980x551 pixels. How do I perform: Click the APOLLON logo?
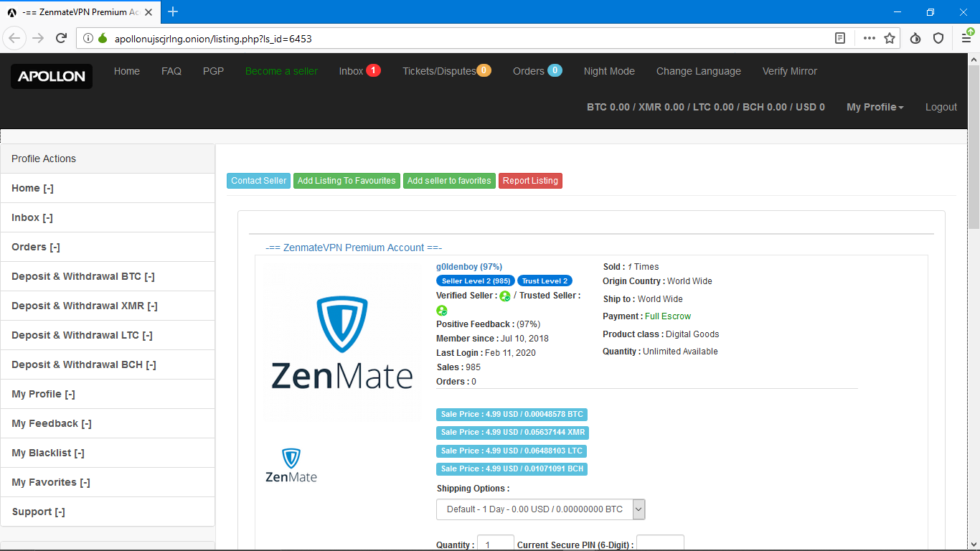pyautogui.click(x=52, y=77)
